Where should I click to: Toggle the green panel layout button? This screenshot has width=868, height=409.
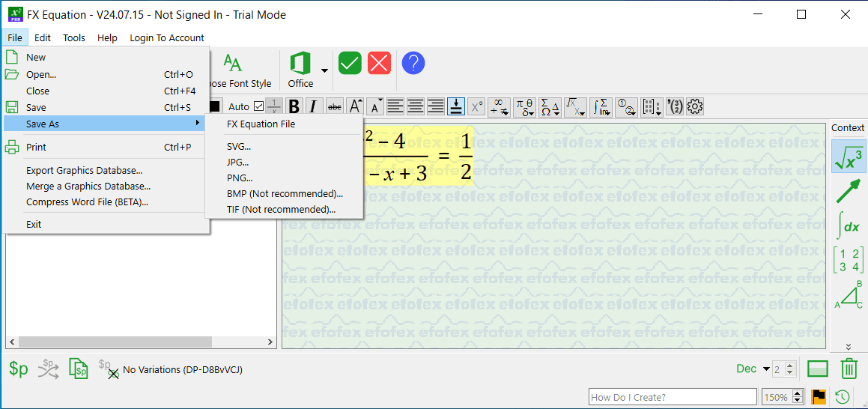coord(818,369)
